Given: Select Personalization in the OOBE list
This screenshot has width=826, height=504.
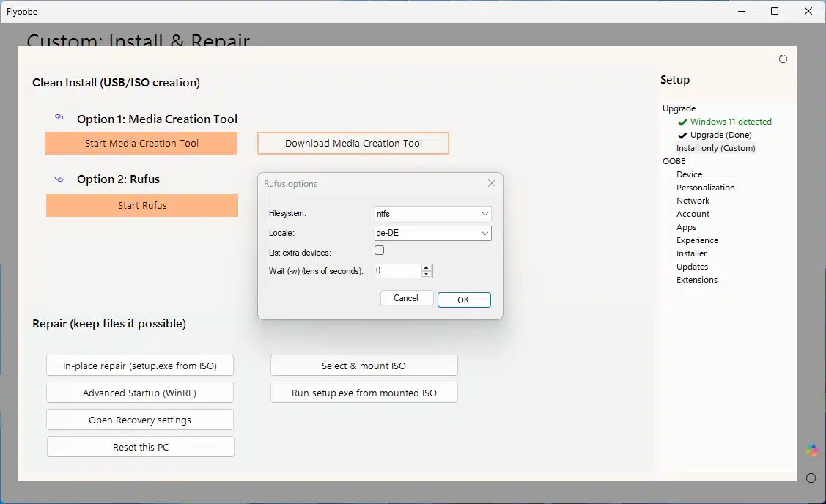Looking at the screenshot, I should [705, 188].
